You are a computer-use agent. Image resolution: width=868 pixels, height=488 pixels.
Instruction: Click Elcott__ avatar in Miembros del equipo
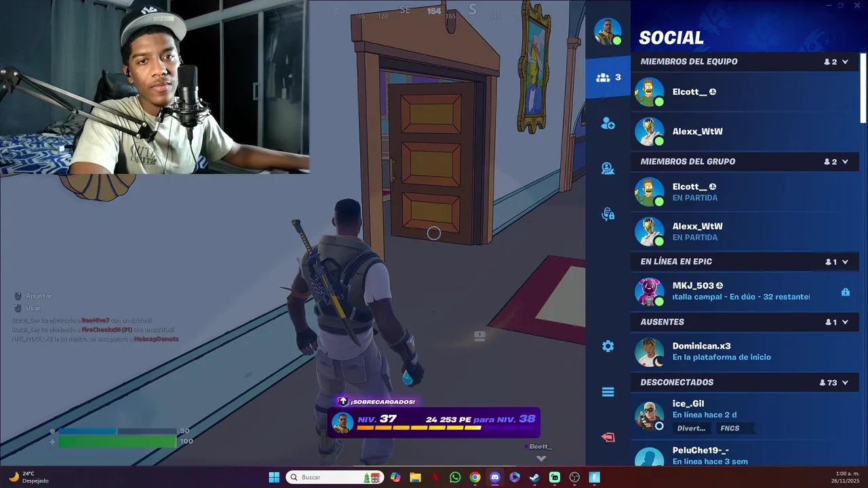[649, 92]
